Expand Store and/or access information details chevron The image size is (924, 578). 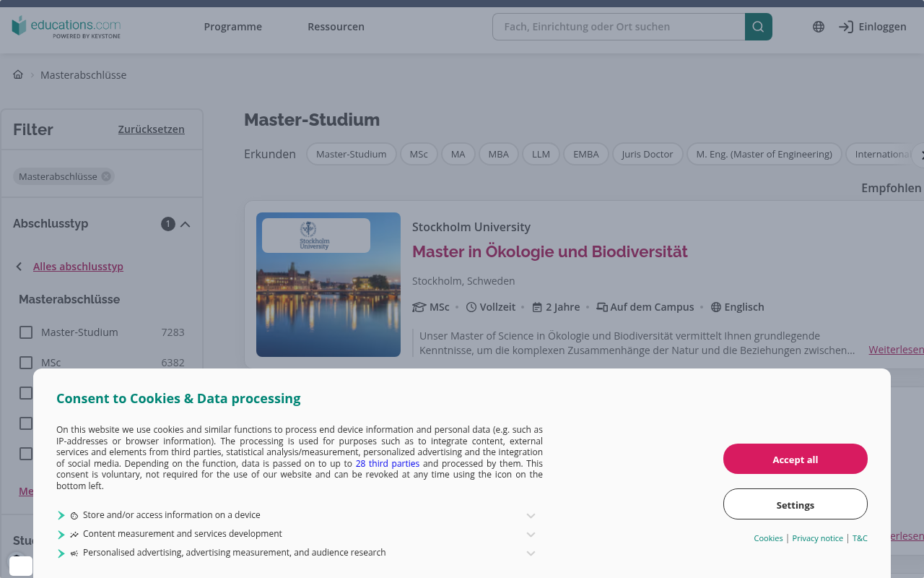[x=531, y=516]
